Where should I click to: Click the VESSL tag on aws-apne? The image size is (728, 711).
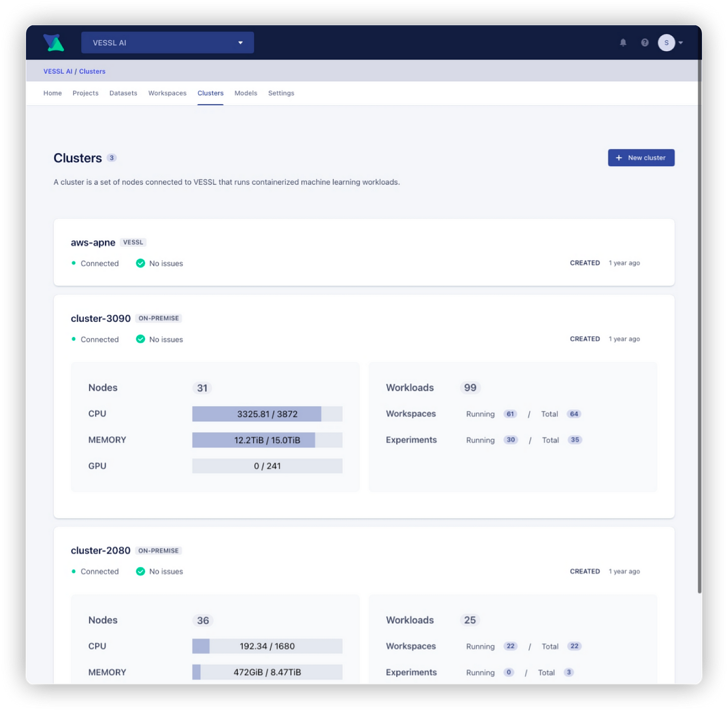pos(133,242)
